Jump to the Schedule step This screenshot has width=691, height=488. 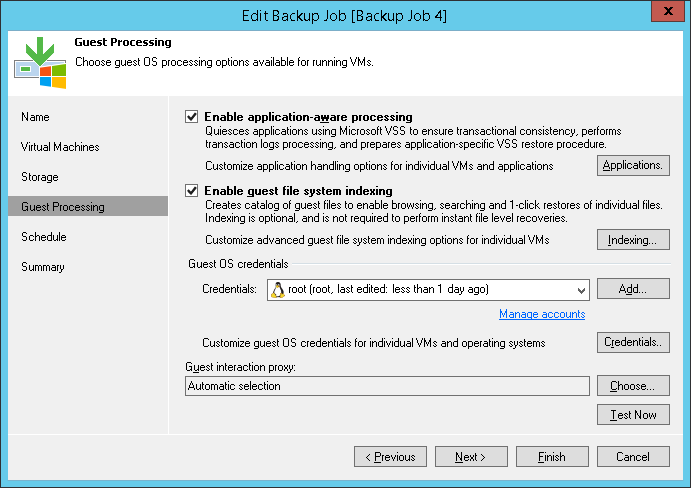point(44,237)
